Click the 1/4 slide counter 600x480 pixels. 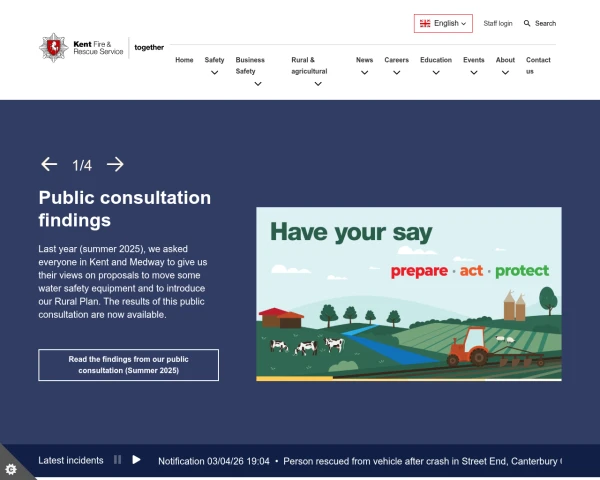point(82,165)
